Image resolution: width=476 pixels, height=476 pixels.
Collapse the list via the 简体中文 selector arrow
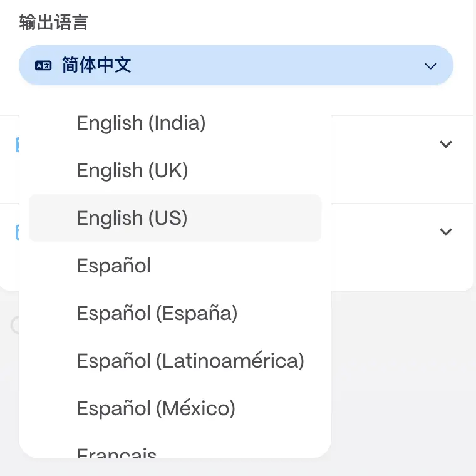430,66
